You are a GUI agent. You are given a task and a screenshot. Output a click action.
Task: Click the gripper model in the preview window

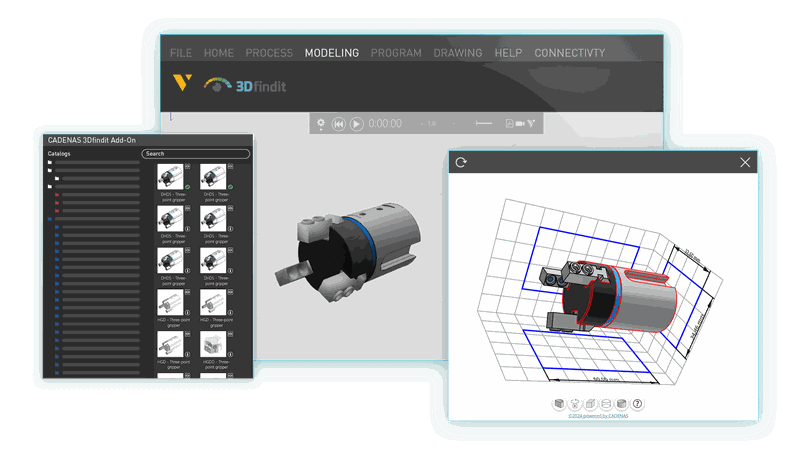pos(608,296)
